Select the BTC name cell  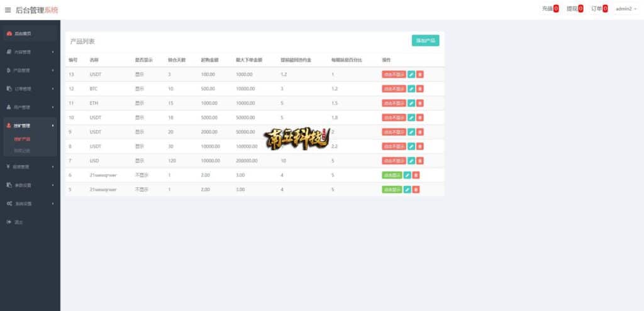click(x=93, y=89)
